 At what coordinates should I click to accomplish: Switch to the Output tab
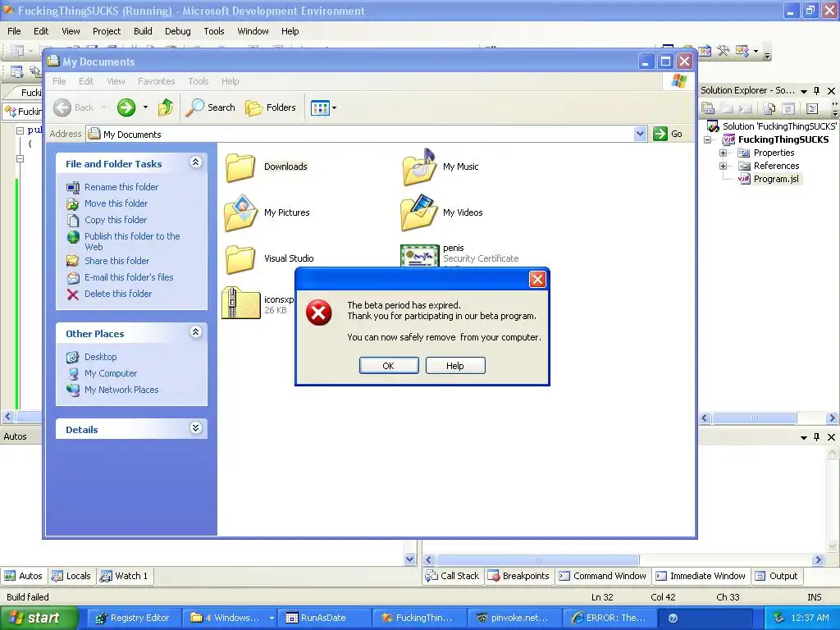tap(776, 576)
